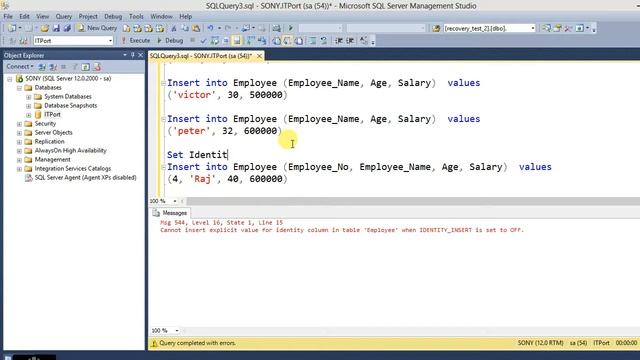Toggle the Object Explorer Auto Hide pin
The width and height of the screenshot is (640, 360).
coord(133,55)
